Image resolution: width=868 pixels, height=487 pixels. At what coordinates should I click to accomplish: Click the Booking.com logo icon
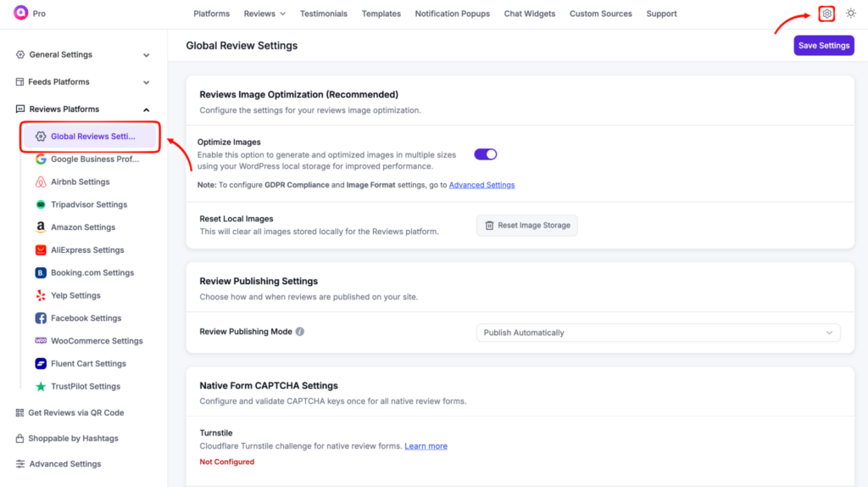tap(41, 272)
